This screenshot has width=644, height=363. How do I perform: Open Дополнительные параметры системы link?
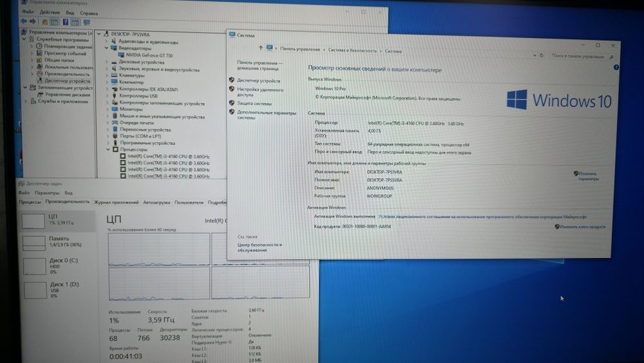[x=266, y=115]
